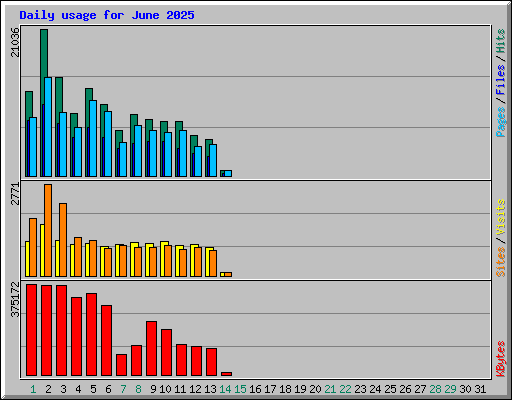Viewport: 512px width, 400px height.
Task: Select day 27 on the x-axis
Action: (x=420, y=389)
